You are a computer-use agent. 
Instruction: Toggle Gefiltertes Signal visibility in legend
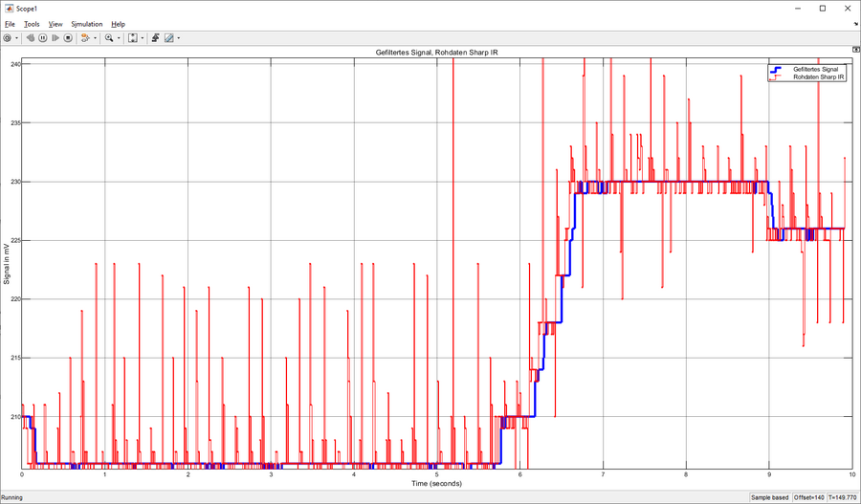[x=815, y=70]
